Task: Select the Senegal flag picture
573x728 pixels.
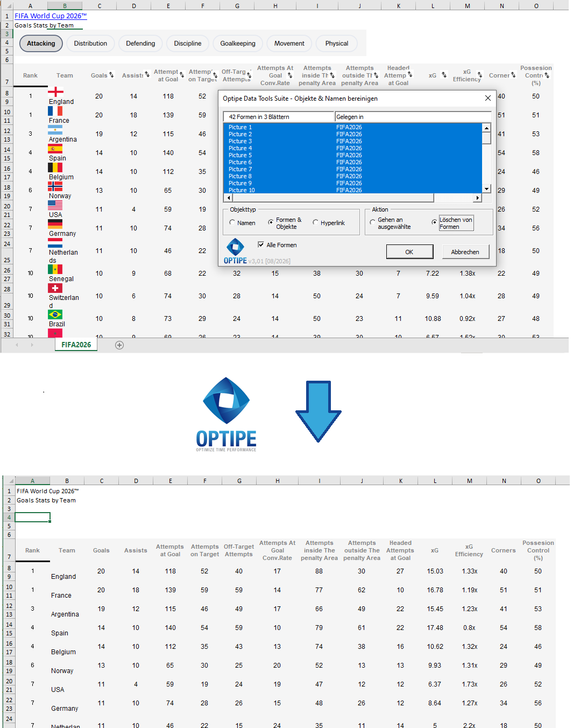Action: (55, 269)
